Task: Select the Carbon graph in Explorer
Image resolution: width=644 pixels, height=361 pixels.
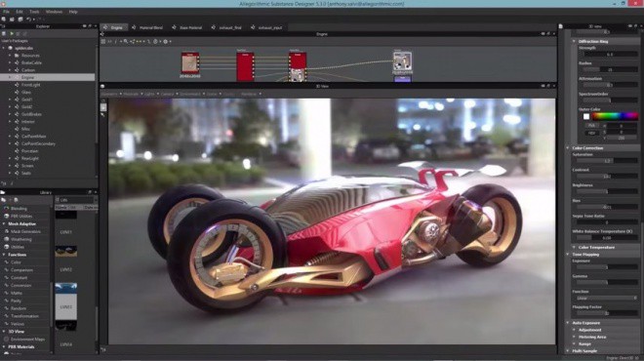Action: [x=28, y=70]
